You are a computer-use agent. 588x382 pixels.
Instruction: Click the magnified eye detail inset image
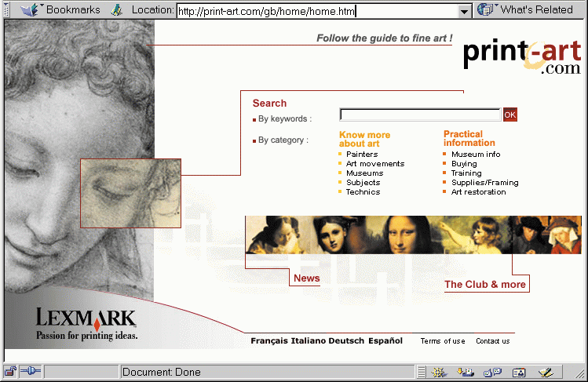[x=130, y=193]
